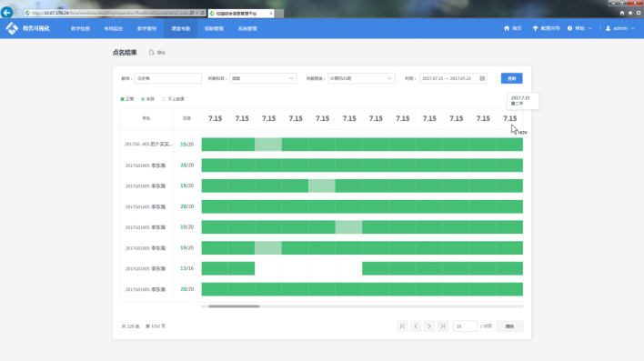The image size is (644, 361).
Task: Go back with the browser back arrow
Action: click(x=6, y=13)
